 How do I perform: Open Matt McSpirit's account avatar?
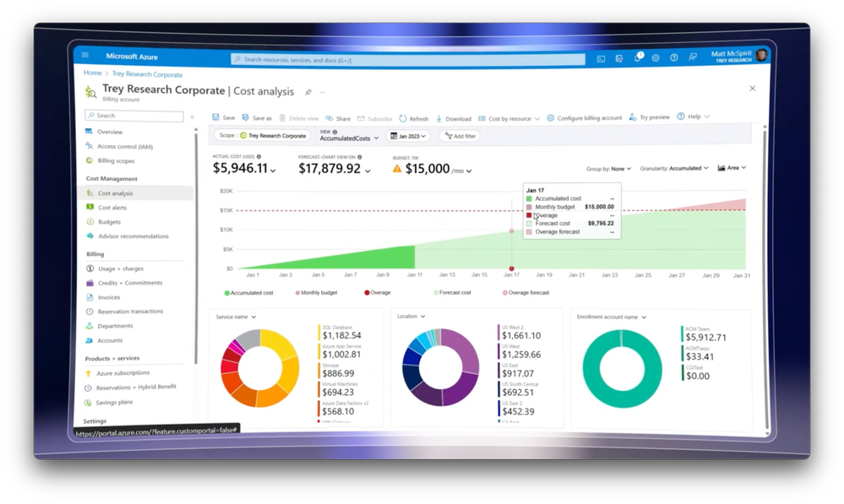(x=761, y=55)
